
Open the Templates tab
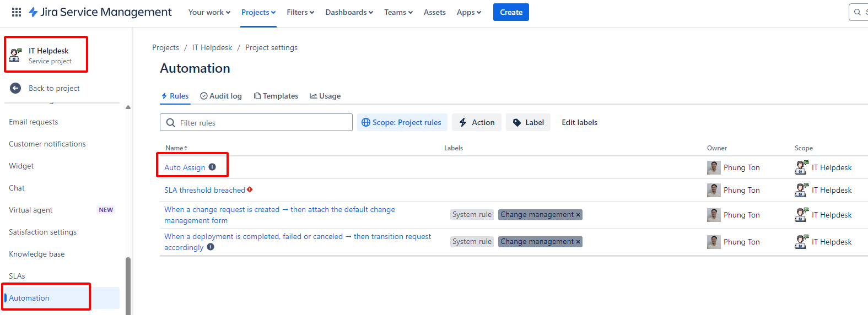point(276,96)
